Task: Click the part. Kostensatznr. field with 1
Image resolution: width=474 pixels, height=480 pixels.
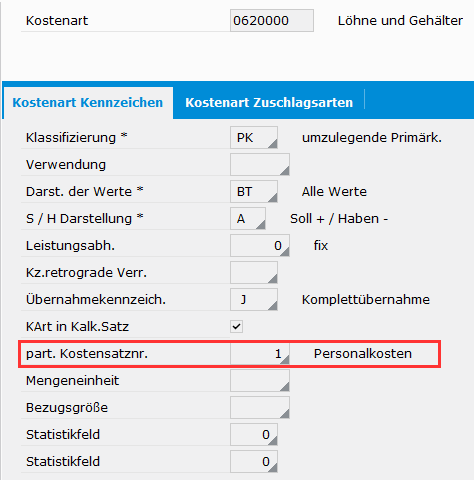Action: coord(260,353)
